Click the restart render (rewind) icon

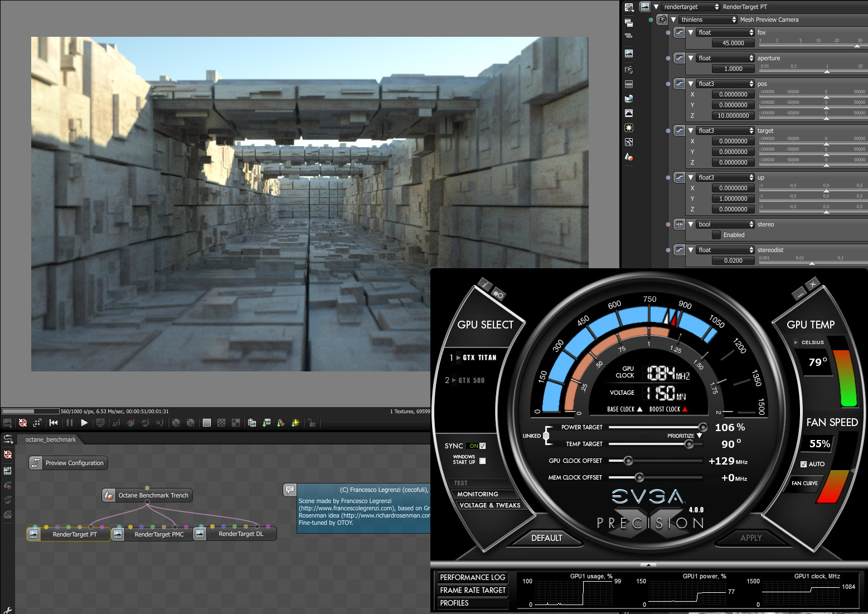point(54,423)
